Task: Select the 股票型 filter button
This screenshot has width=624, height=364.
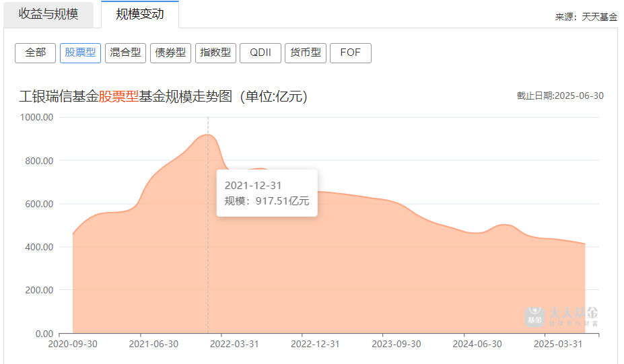Action: coord(80,53)
